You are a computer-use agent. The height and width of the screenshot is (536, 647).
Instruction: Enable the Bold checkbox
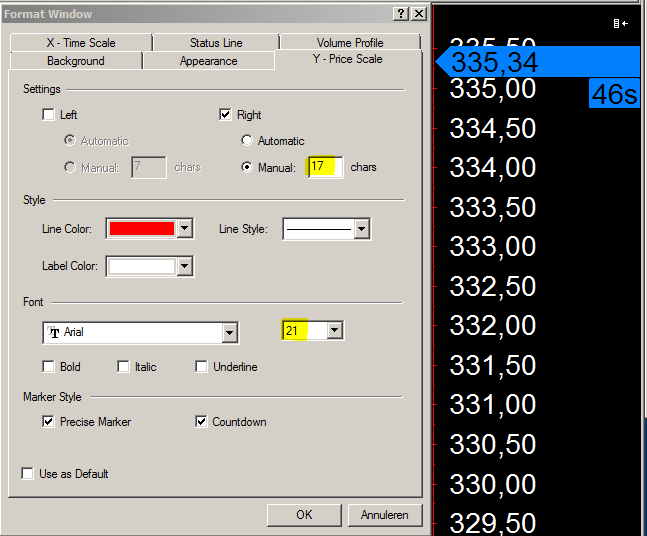coord(48,366)
